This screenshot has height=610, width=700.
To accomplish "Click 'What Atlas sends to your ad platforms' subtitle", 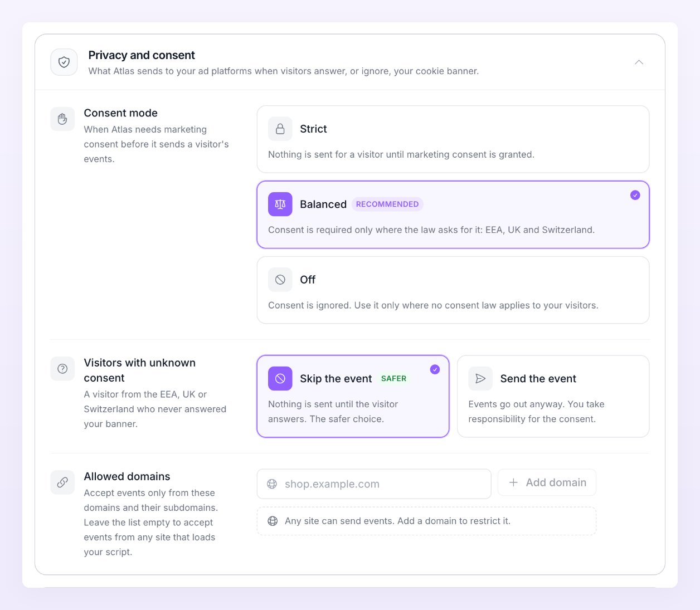I will tap(284, 71).
